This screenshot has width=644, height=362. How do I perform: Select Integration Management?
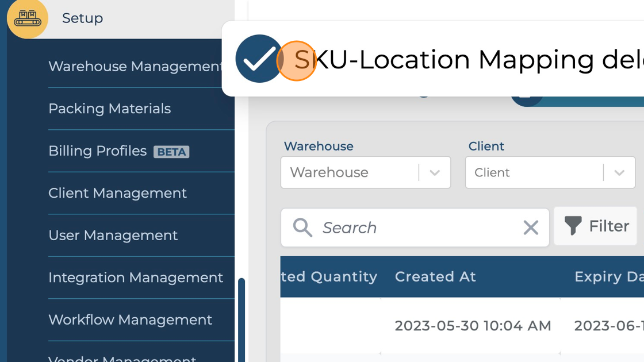[136, 277]
